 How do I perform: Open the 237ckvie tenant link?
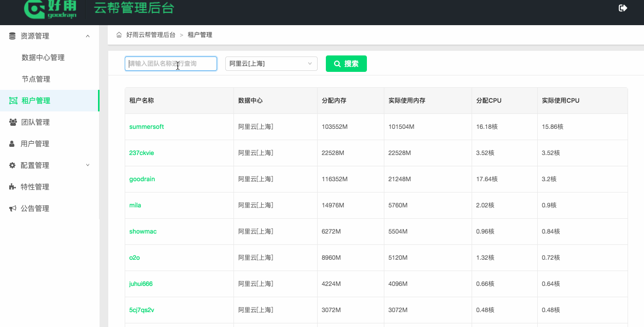coord(142,153)
